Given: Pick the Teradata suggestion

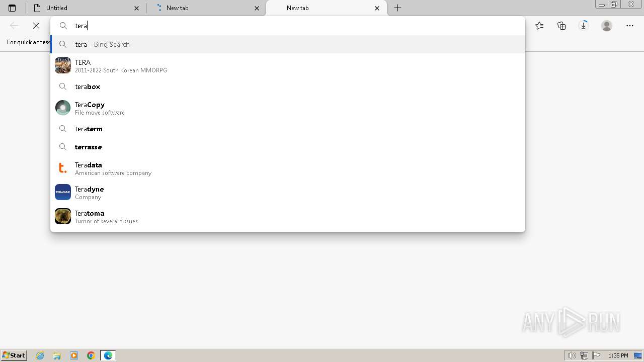Looking at the screenshot, I should tap(288, 168).
